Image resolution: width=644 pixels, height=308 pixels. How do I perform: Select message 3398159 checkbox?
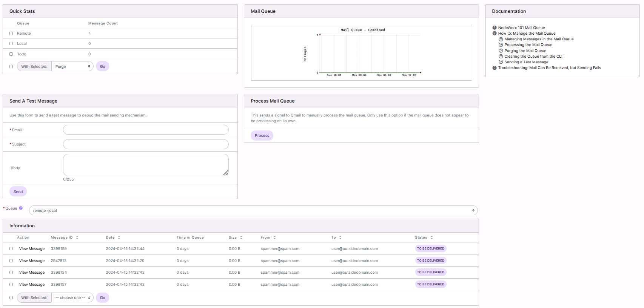click(x=11, y=249)
